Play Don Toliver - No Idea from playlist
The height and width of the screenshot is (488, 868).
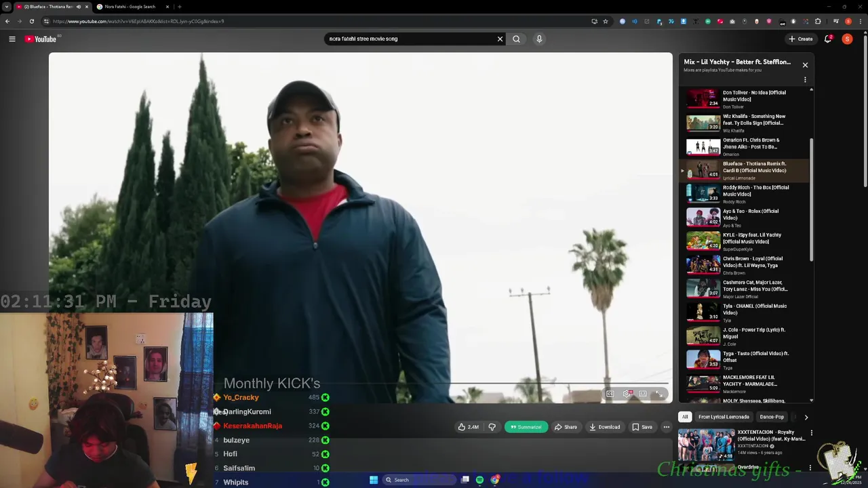[x=745, y=99]
